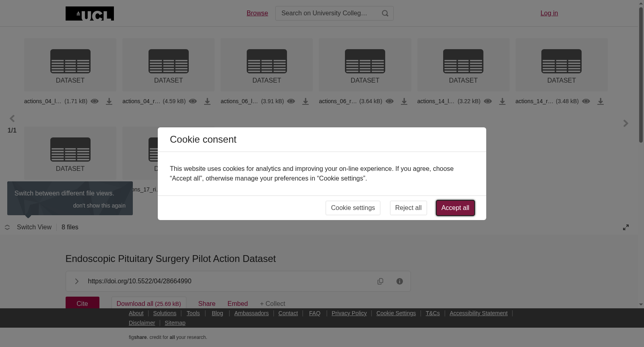The width and height of the screenshot is (644, 347).
Task: Expand the DOI citation chevron
Action: [x=76, y=281]
